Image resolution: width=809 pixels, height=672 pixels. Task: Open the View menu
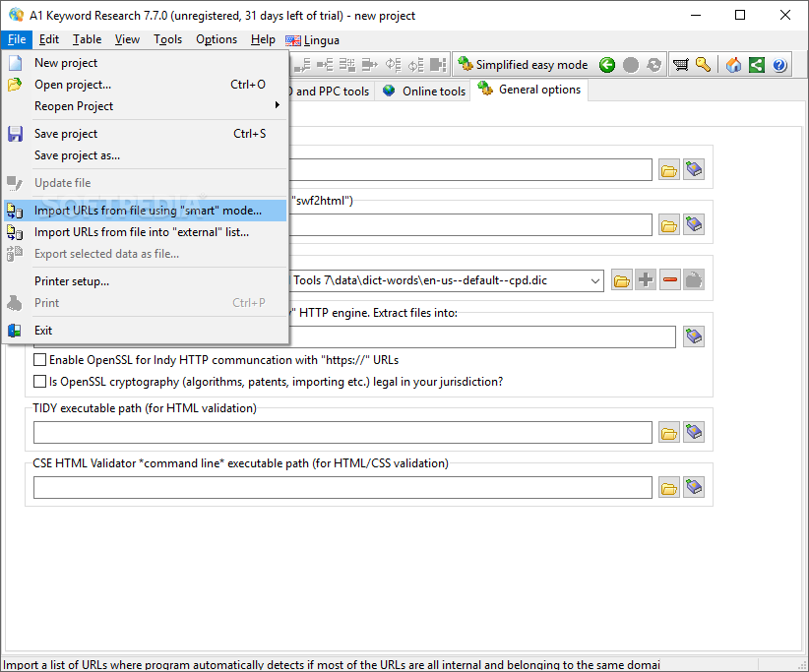point(127,39)
